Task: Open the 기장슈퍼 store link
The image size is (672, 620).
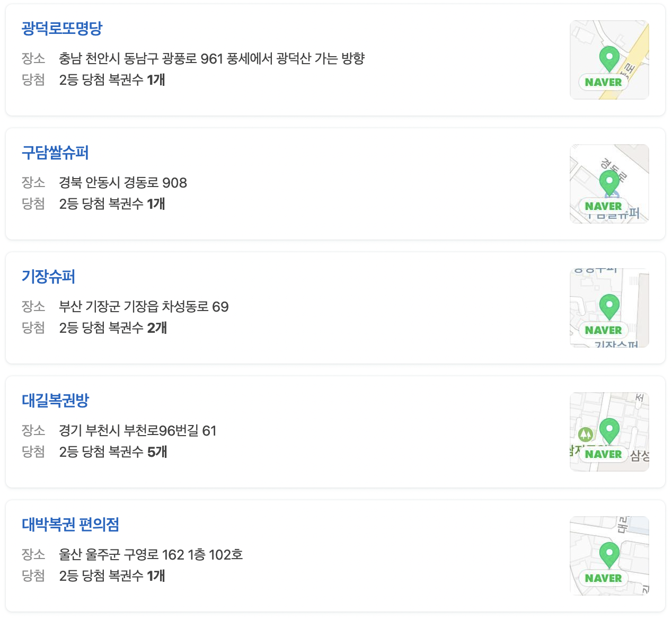Action: 48,277
